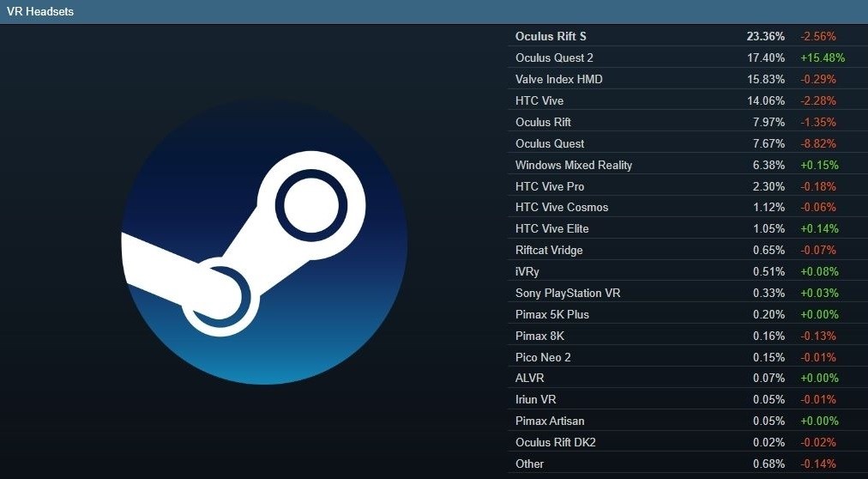868x479 pixels.
Task: Click the Valve Index HMD label
Action: pos(558,80)
